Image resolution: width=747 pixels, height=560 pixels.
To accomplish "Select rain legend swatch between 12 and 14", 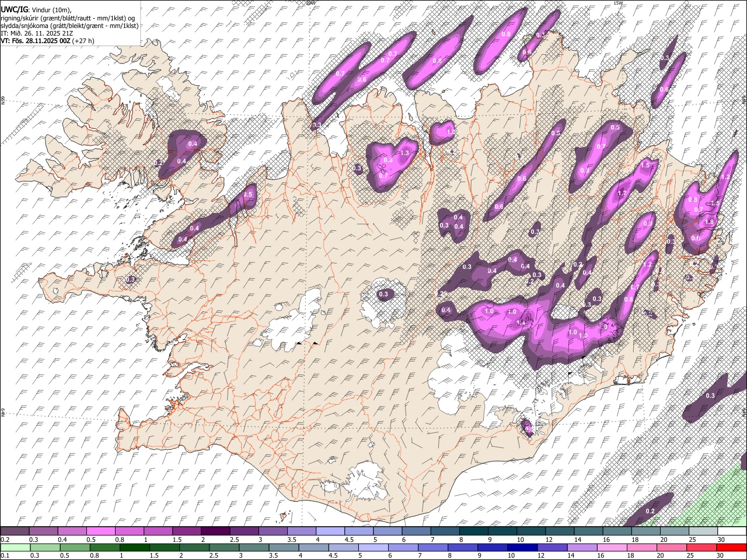I will 551,547.
